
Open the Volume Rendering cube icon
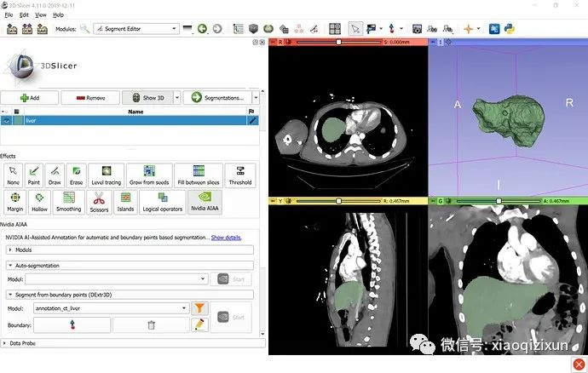[253, 29]
